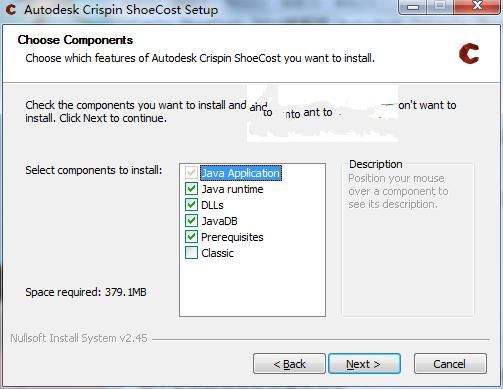Select the Prerequisites row label

coord(232,237)
